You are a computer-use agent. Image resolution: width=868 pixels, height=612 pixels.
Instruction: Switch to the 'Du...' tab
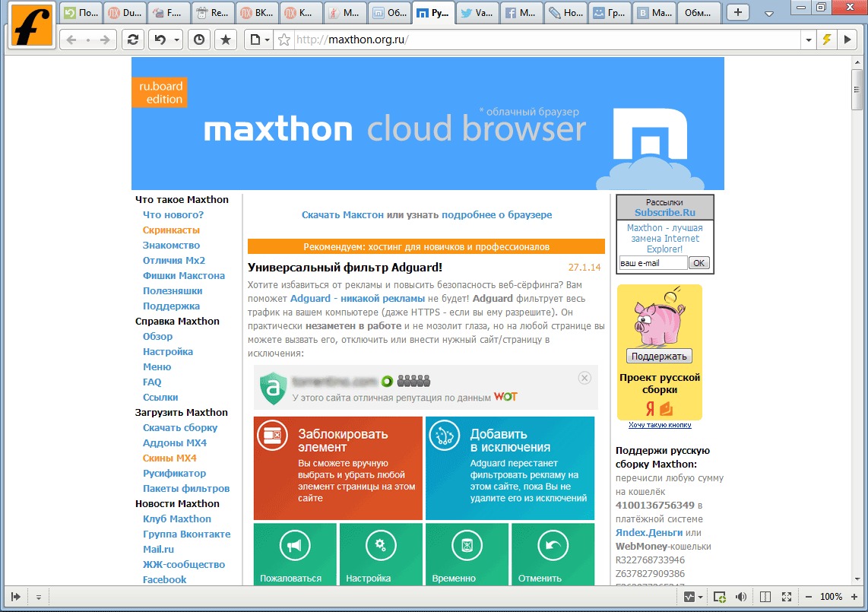point(125,13)
